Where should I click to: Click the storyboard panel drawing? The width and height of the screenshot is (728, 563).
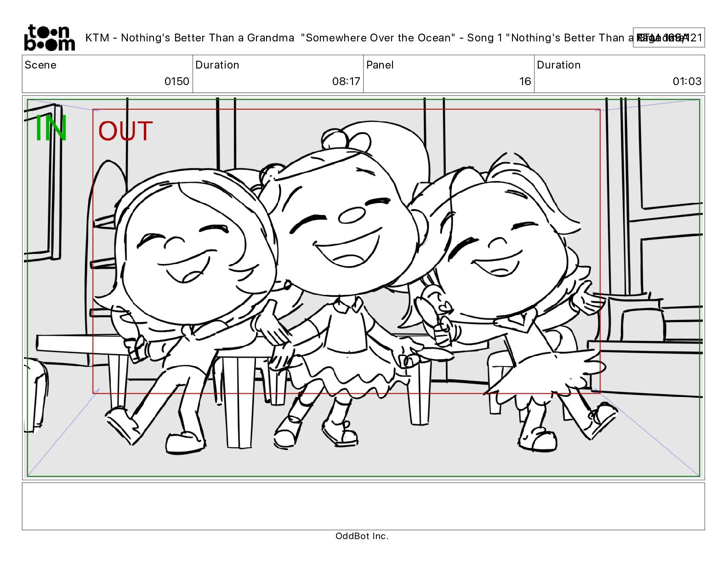click(364, 288)
